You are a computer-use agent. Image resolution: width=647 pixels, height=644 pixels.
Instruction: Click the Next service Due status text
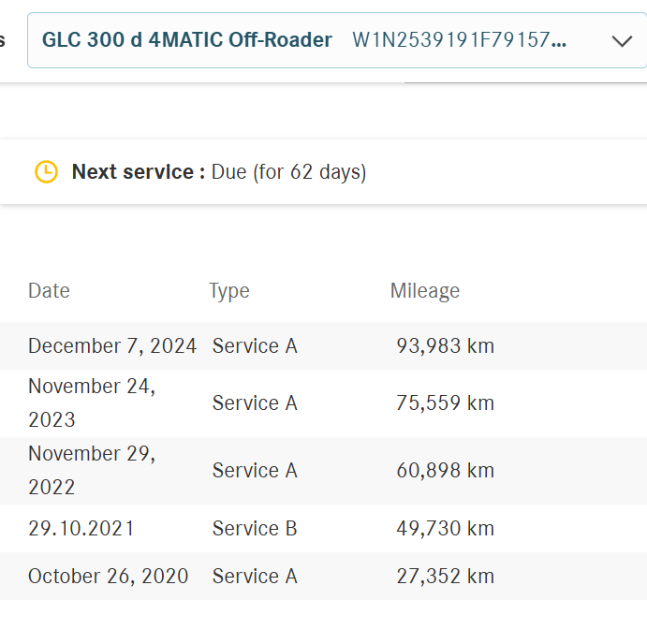coord(219,172)
